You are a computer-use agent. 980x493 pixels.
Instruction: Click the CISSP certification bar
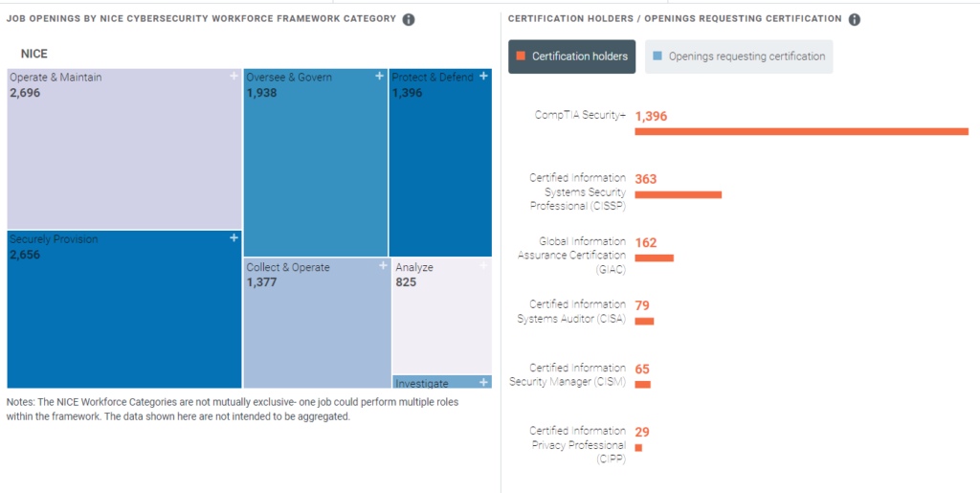click(678, 194)
